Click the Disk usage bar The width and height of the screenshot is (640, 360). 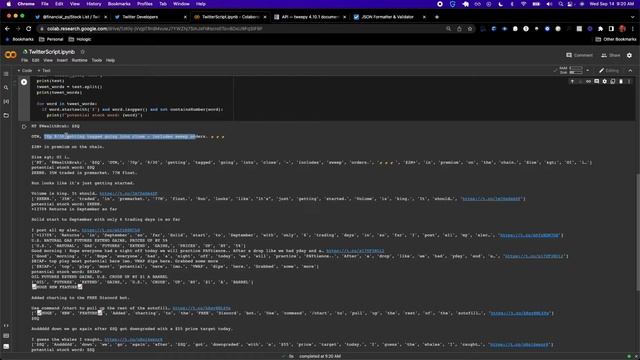click(576, 72)
